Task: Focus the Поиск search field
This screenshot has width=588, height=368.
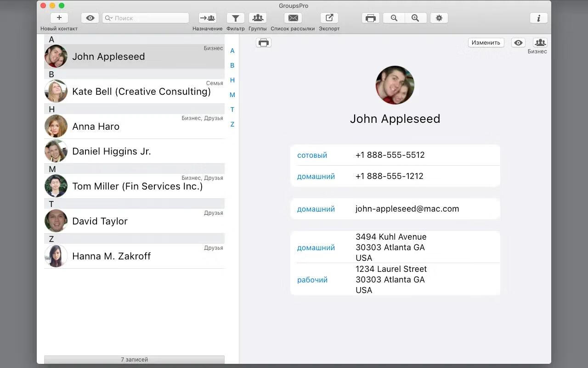Action: (146, 18)
